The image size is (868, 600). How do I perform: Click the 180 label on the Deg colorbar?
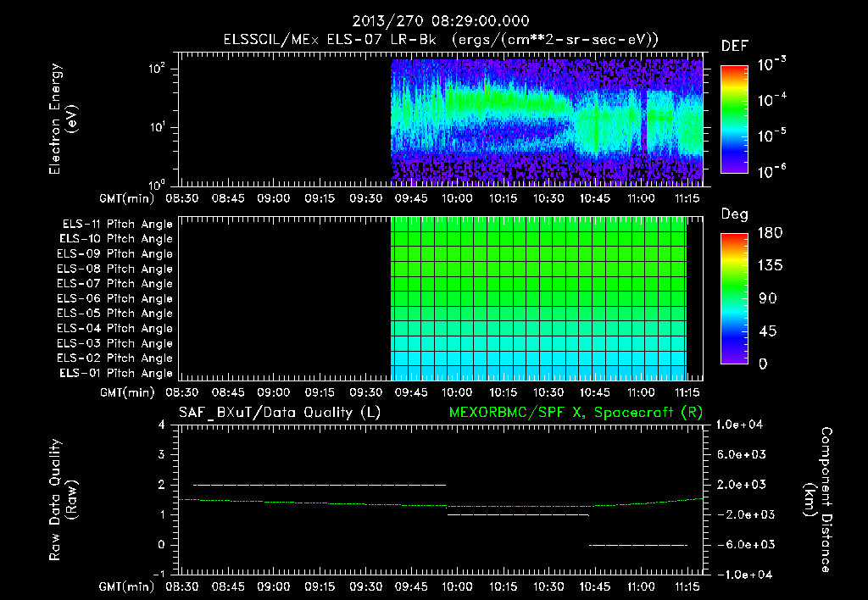(770, 233)
